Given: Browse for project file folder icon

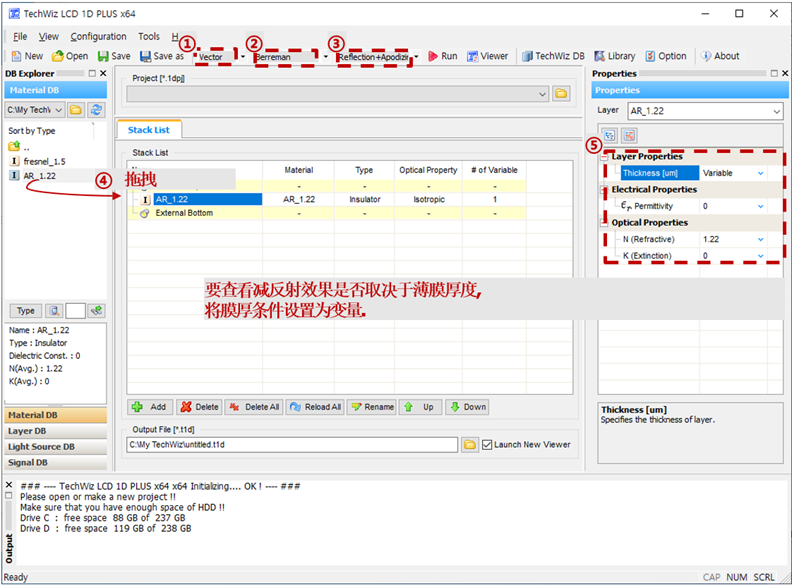Looking at the screenshot, I should 561,94.
